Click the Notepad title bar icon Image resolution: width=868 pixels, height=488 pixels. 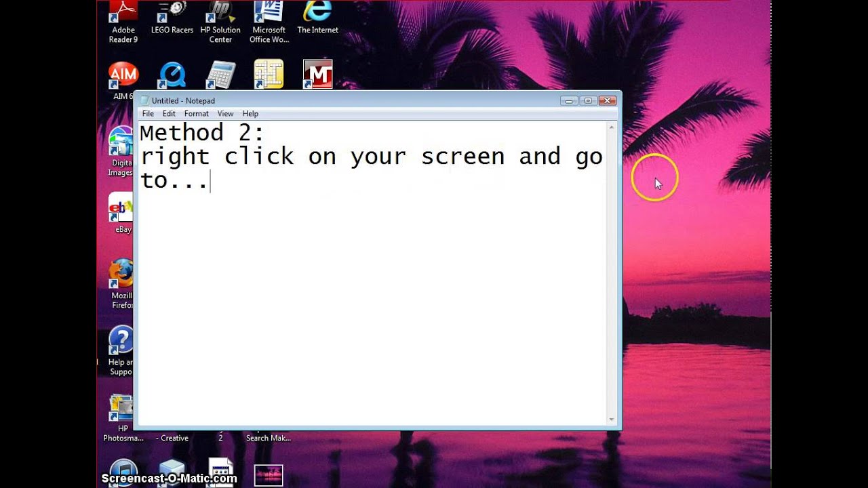tap(144, 100)
